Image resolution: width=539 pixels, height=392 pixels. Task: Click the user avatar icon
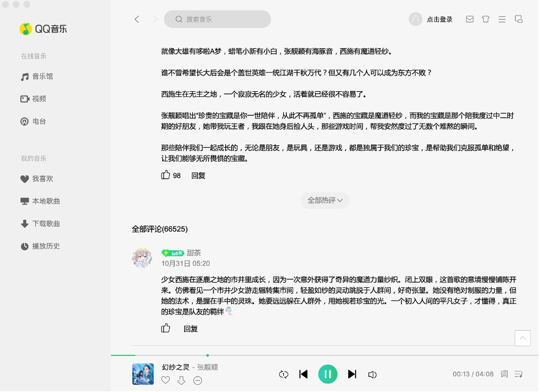(x=415, y=20)
